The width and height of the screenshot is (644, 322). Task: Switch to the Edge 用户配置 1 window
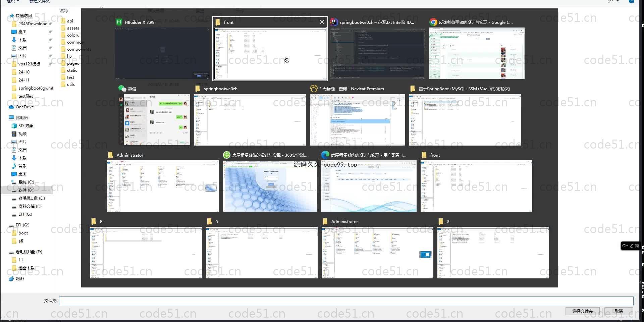coord(369,186)
